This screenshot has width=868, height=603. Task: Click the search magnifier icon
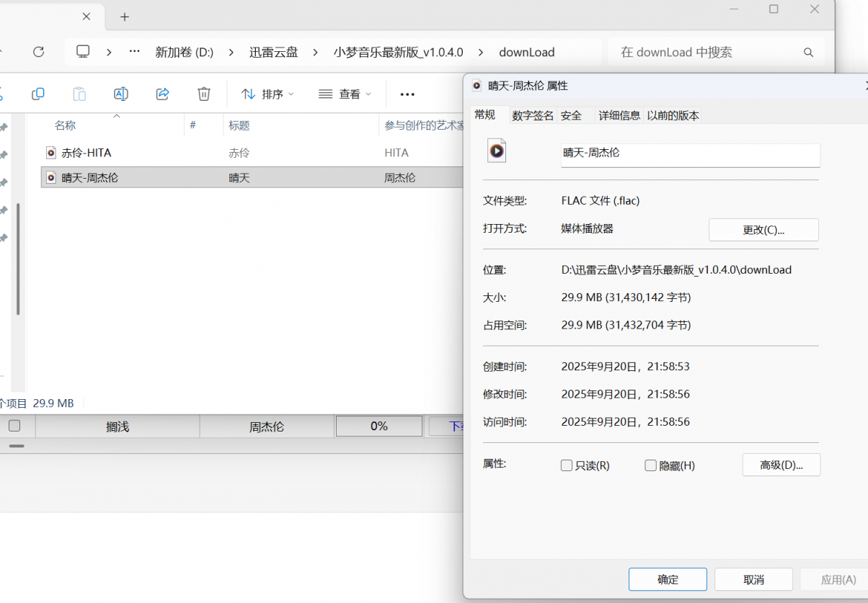808,52
